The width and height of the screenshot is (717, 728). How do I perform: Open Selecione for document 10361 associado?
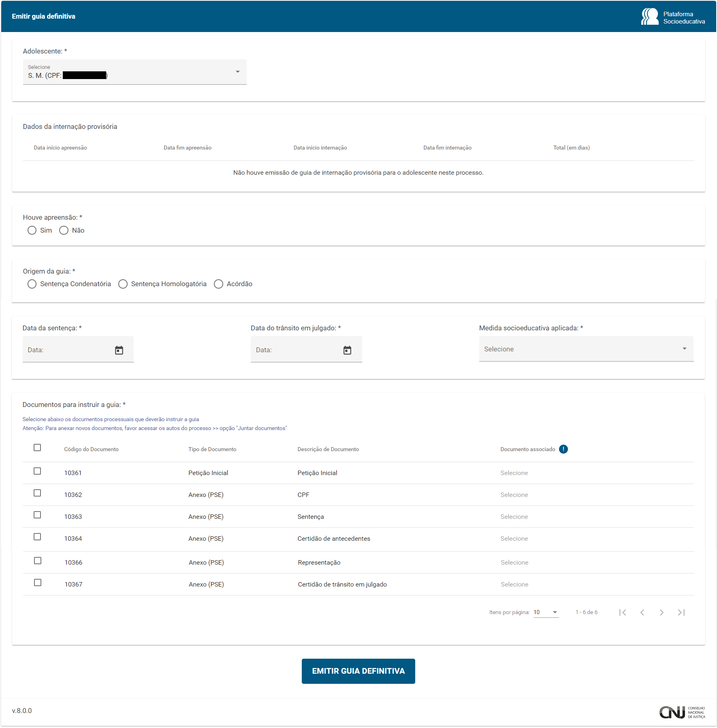[514, 473]
